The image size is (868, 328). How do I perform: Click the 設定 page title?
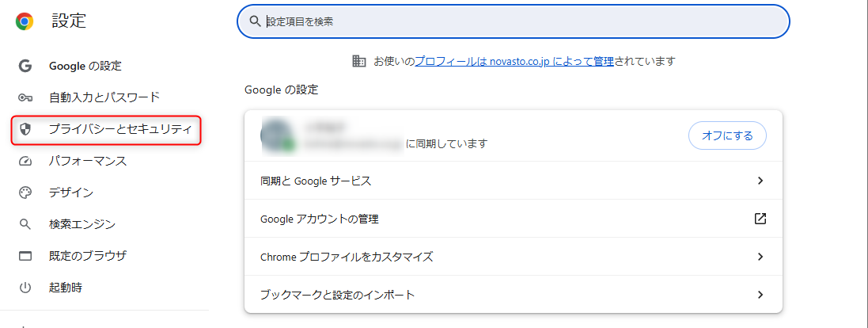tap(69, 21)
